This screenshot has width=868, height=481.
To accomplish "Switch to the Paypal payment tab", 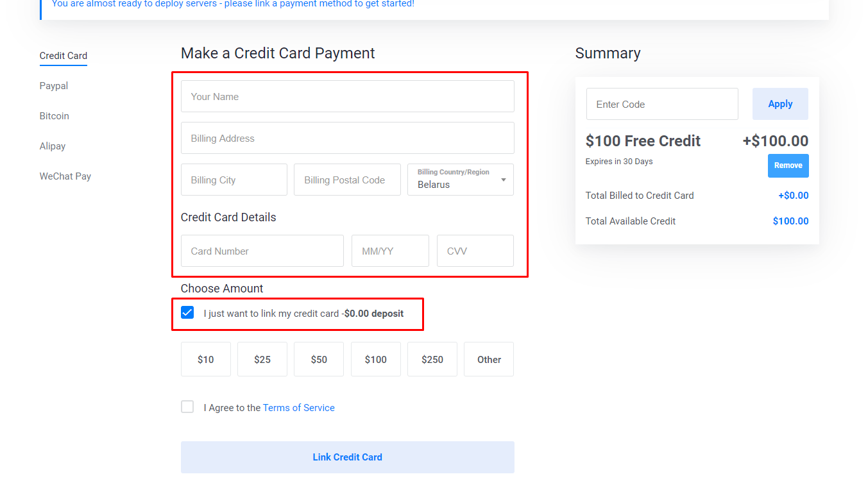I will [x=54, y=86].
